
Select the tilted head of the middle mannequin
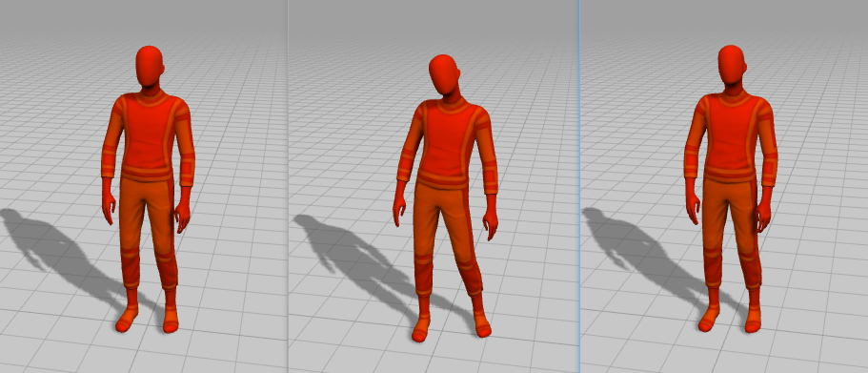tap(445, 75)
